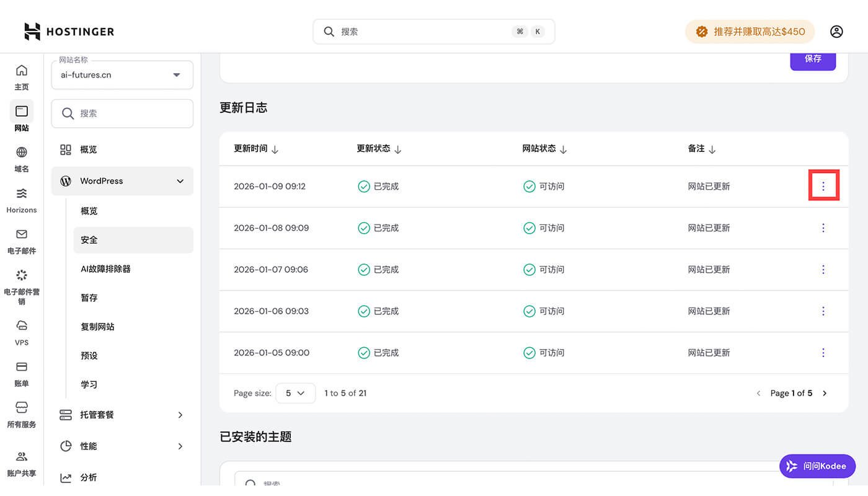Click the account profile icon top right
Screen dimensions: 868x496
click(836, 31)
